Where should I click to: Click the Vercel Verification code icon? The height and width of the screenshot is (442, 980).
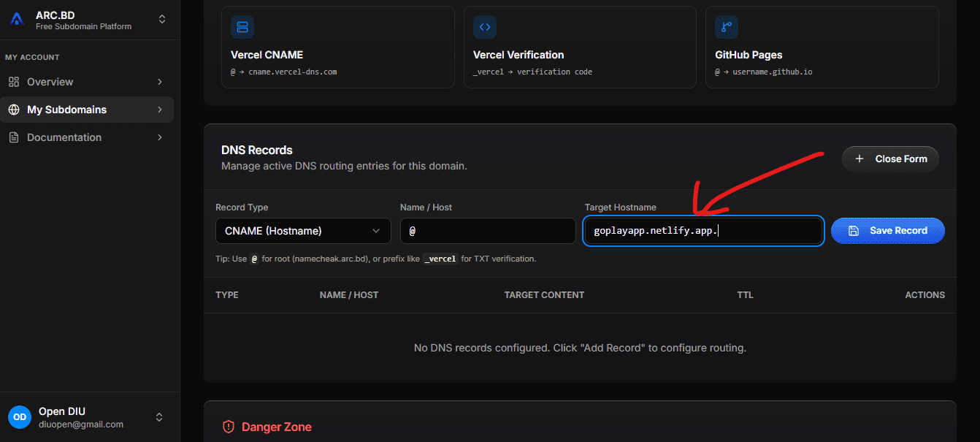tap(485, 27)
